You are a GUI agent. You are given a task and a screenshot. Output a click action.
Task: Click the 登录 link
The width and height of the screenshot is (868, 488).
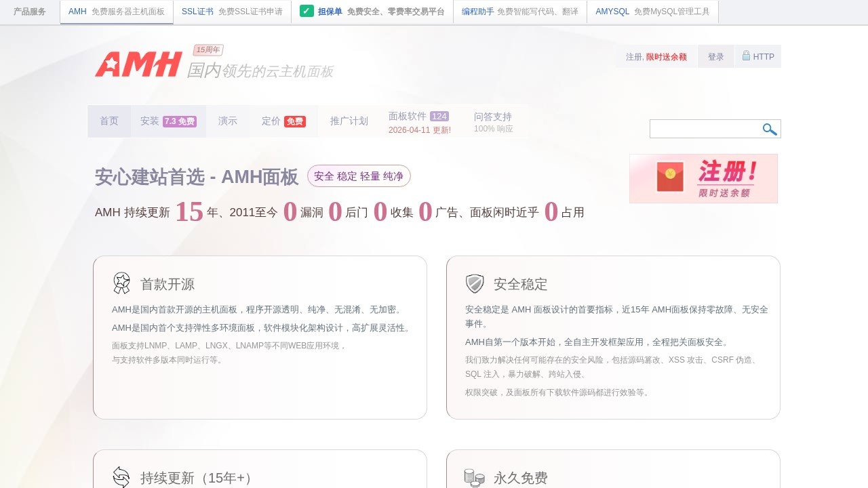pyautogui.click(x=715, y=56)
